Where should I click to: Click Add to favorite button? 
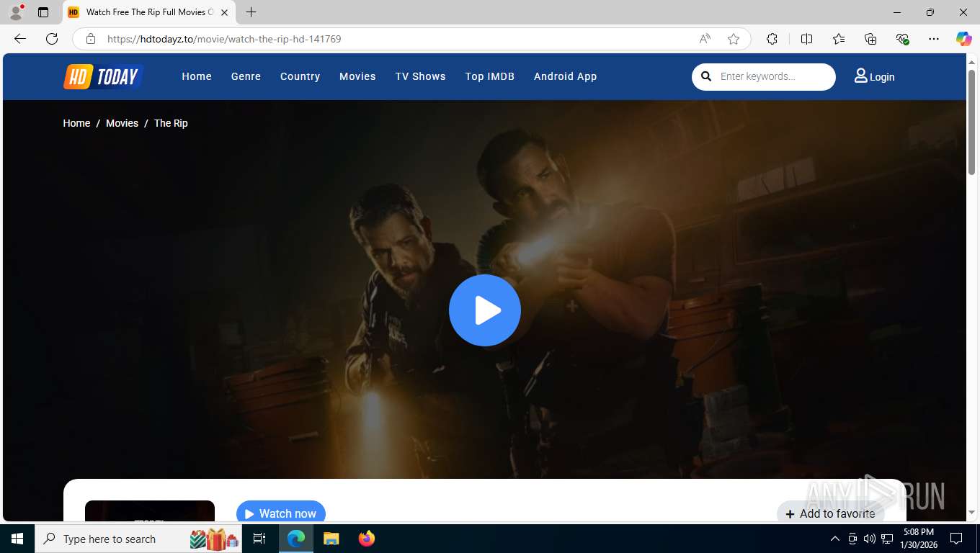click(x=830, y=513)
